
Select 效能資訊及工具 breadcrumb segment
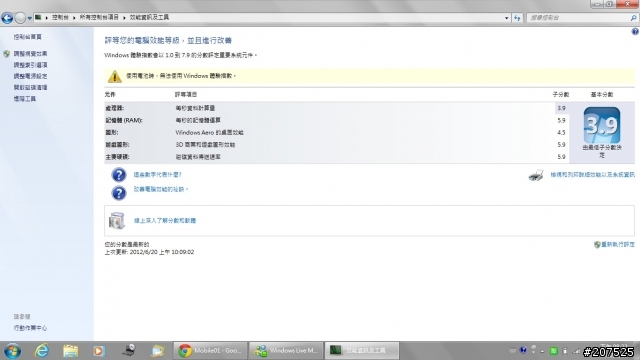pos(149,17)
